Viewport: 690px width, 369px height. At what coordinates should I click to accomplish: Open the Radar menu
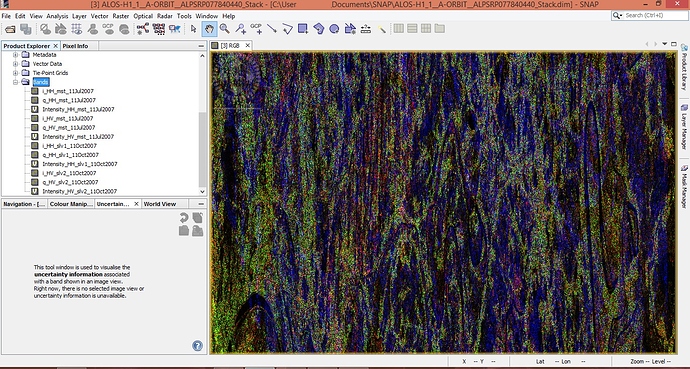click(165, 16)
